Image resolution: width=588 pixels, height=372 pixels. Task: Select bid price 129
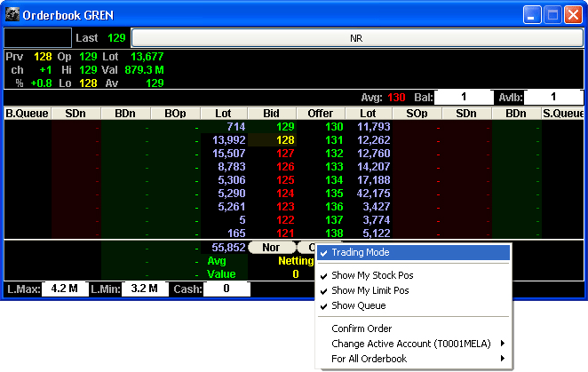[x=285, y=127]
